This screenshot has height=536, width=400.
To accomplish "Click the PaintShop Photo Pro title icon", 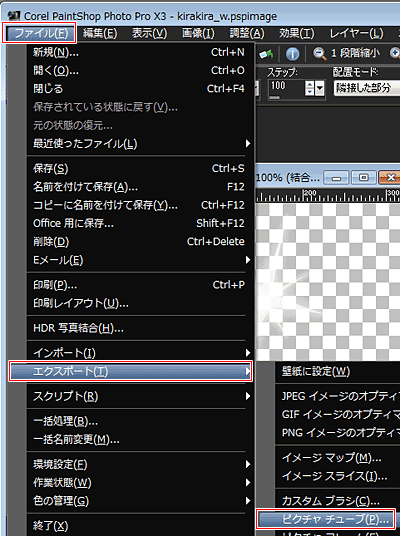I will [x=14, y=15].
